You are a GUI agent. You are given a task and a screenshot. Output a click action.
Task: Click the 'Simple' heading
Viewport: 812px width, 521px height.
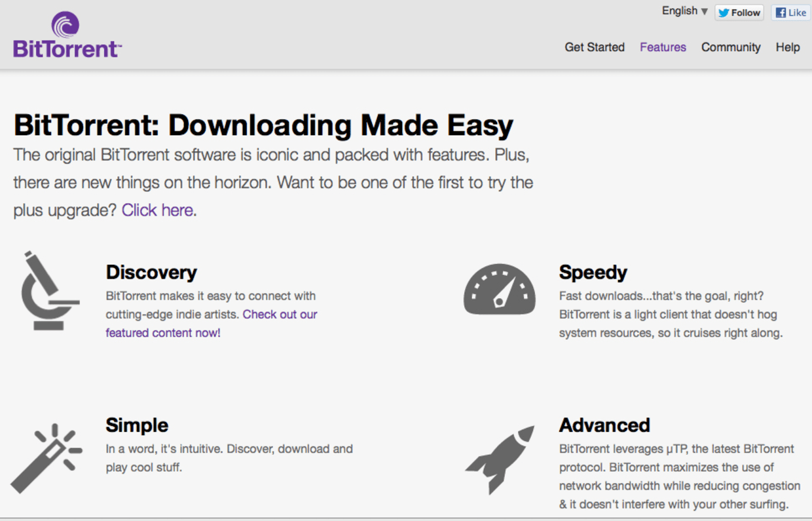137,425
